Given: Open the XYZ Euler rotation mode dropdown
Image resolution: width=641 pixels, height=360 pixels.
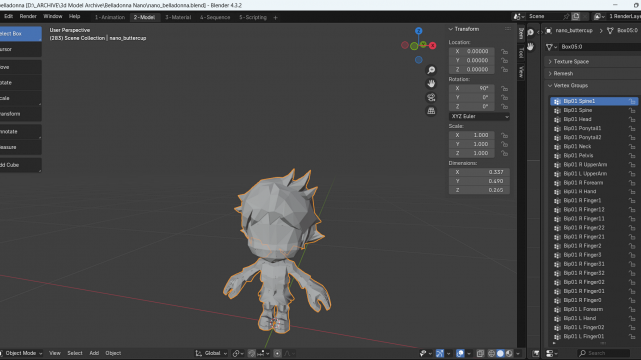Looking at the screenshot, I should pyautogui.click(x=480, y=116).
